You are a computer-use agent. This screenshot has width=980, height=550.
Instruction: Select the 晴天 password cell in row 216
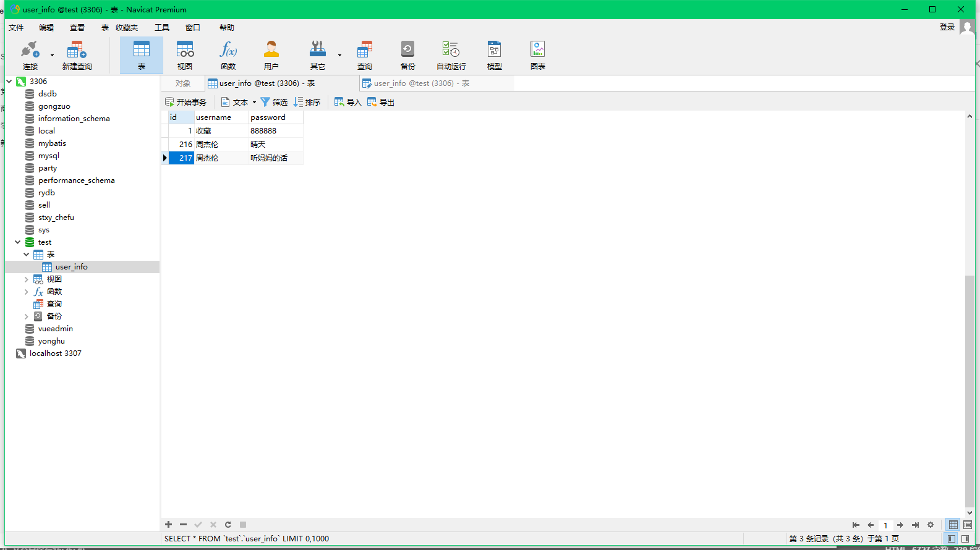tap(275, 145)
